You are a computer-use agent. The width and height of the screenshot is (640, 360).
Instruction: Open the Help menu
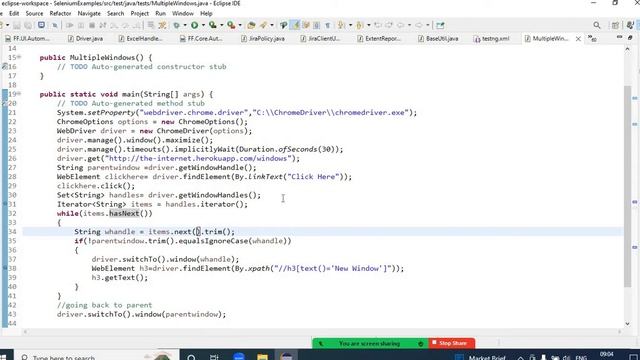point(206,13)
